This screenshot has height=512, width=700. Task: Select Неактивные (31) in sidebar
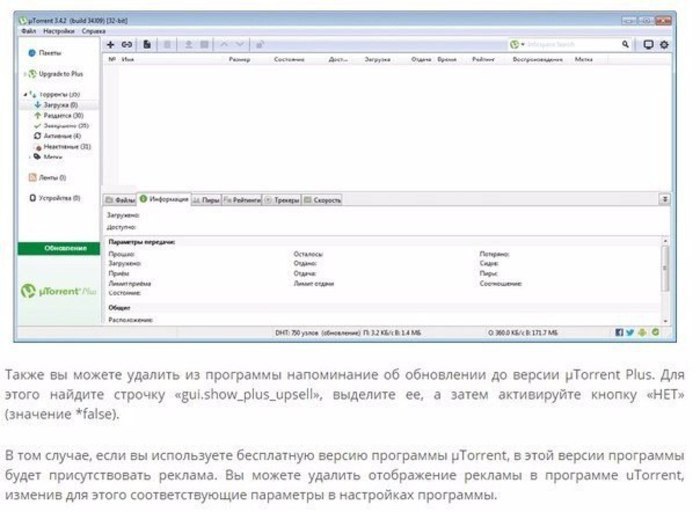click(x=62, y=146)
